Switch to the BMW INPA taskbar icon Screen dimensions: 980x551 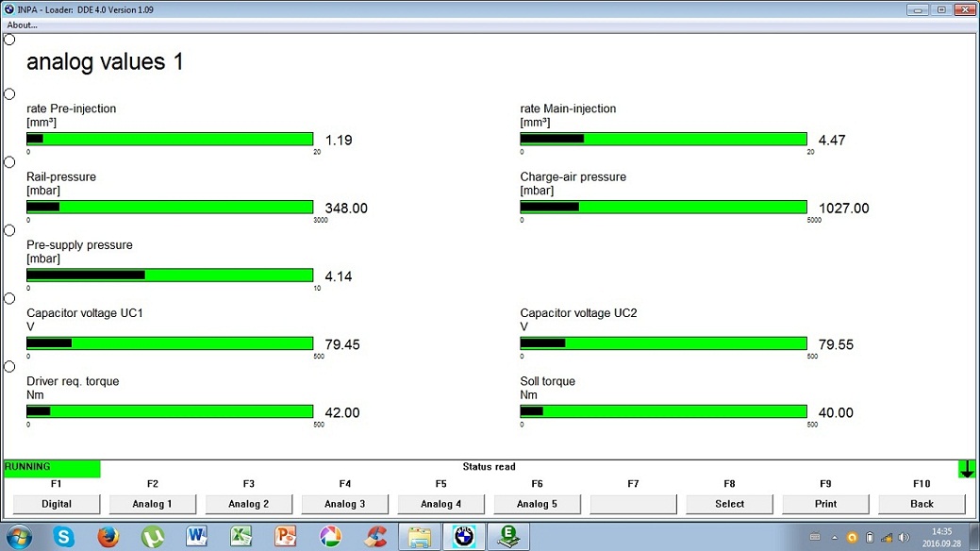click(463, 537)
